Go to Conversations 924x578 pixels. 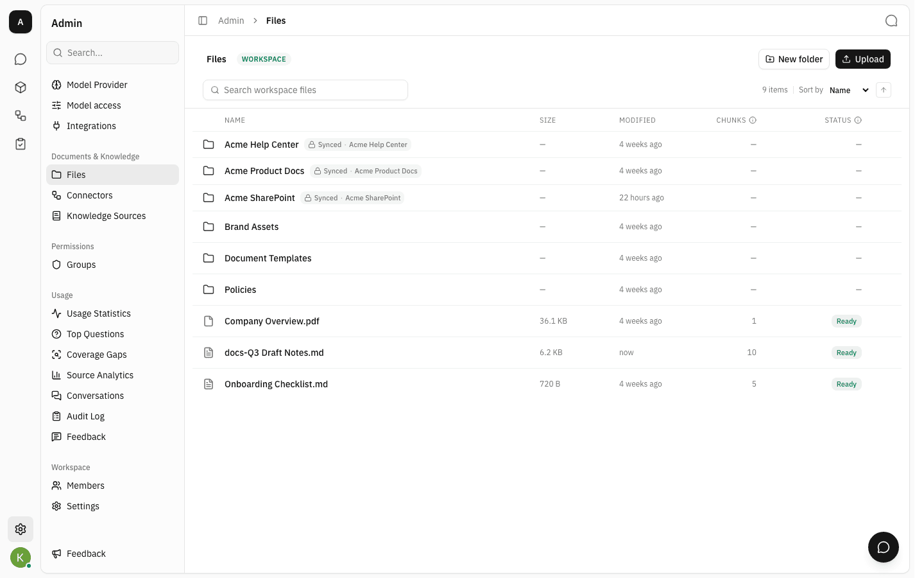pyautogui.click(x=112, y=396)
